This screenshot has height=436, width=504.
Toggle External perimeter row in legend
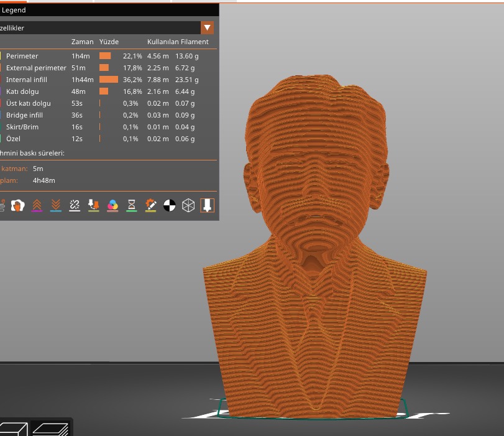coord(108,68)
